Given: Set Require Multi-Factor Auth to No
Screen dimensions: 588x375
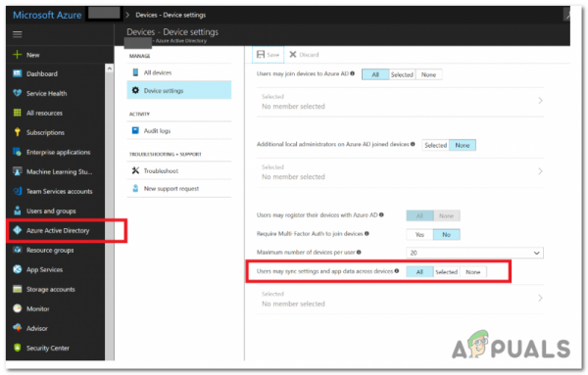Looking at the screenshot, I should click(x=446, y=235).
